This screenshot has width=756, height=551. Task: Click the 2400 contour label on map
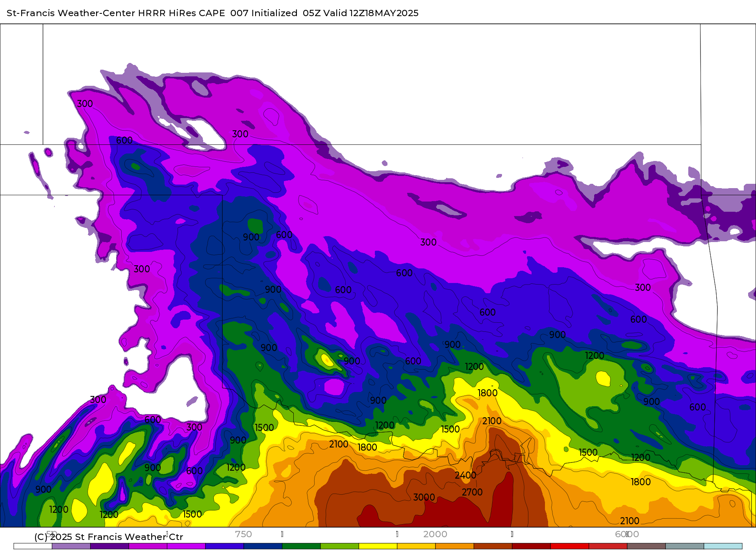click(465, 475)
